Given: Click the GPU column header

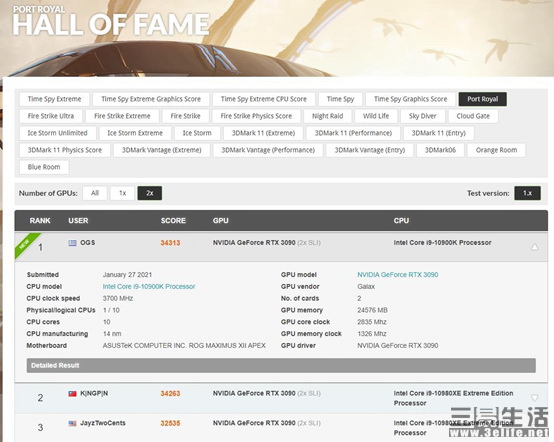Looking at the screenshot, I should click(x=220, y=221).
